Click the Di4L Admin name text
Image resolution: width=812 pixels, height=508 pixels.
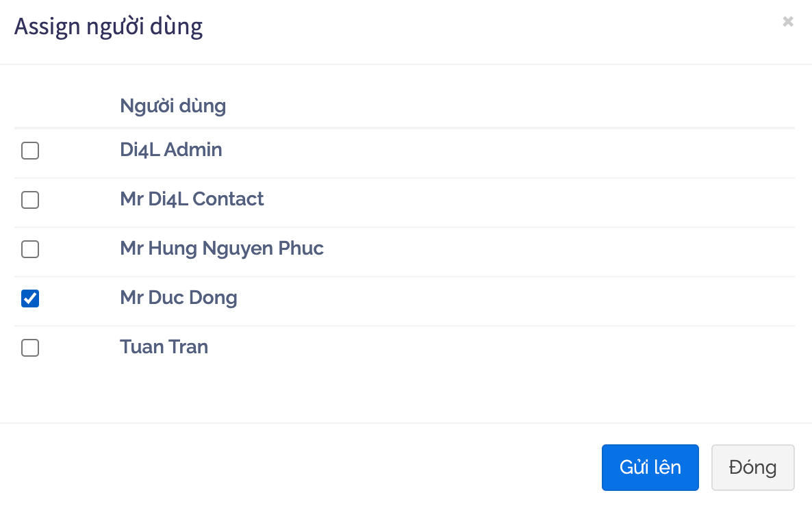click(170, 150)
